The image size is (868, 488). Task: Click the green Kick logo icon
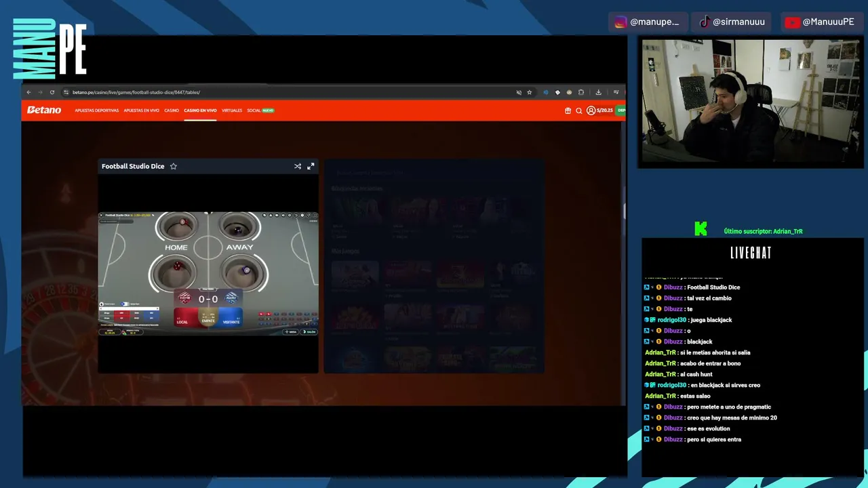pos(701,229)
